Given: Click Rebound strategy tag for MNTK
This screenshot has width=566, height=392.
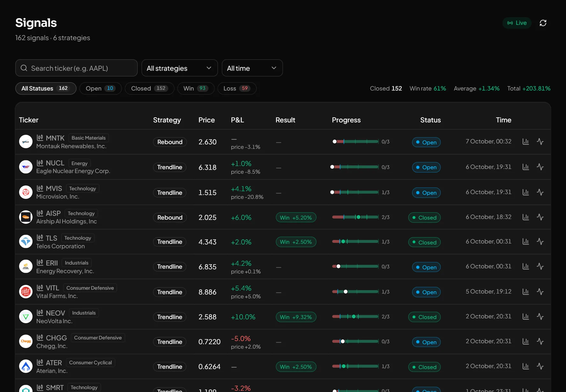Looking at the screenshot, I should 170,142.
